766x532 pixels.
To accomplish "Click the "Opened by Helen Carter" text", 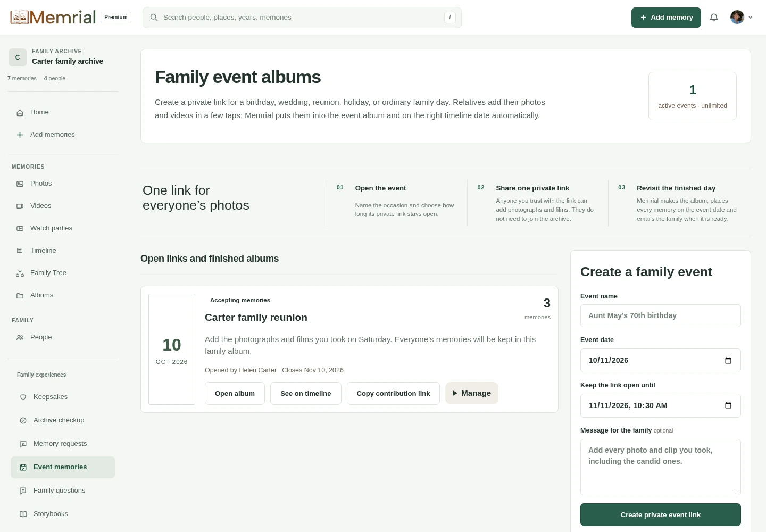I will 241,370.
